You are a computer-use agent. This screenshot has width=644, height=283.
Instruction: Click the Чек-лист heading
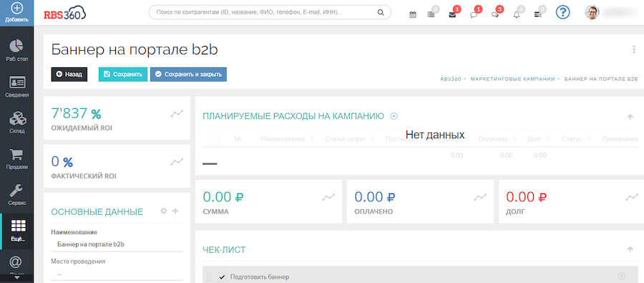[x=224, y=249]
